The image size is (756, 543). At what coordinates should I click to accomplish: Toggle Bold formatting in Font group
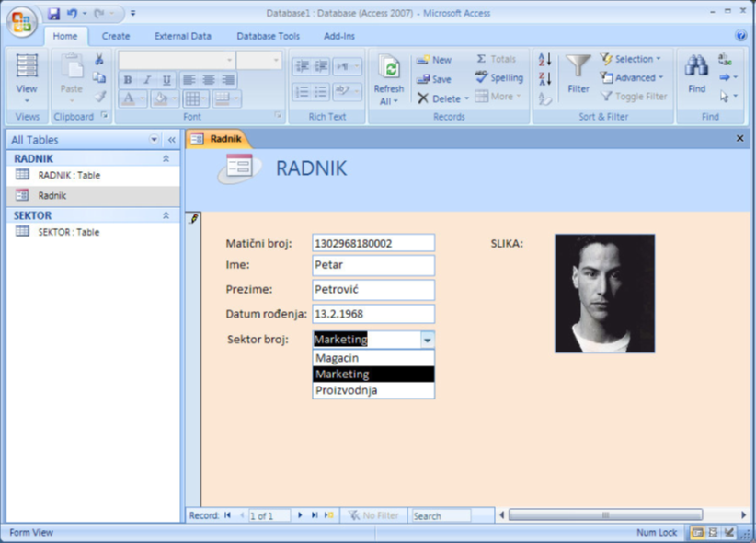point(130,80)
